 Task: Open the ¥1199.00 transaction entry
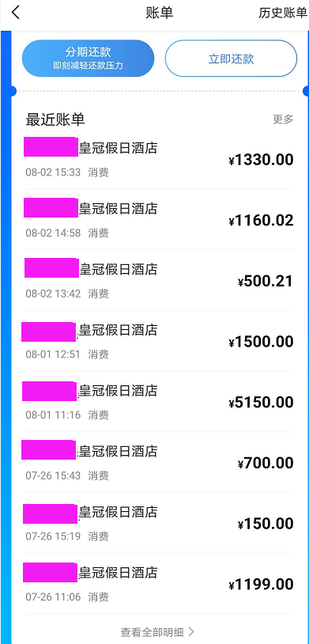[159, 584]
